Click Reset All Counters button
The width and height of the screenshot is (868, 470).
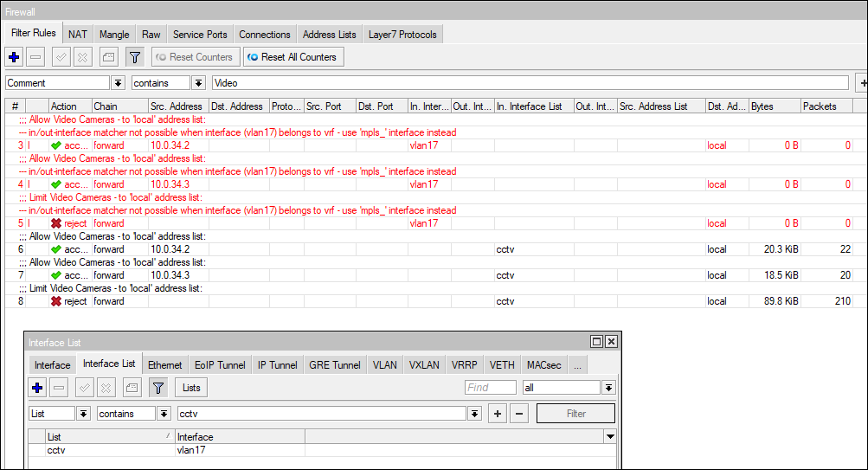(x=293, y=57)
